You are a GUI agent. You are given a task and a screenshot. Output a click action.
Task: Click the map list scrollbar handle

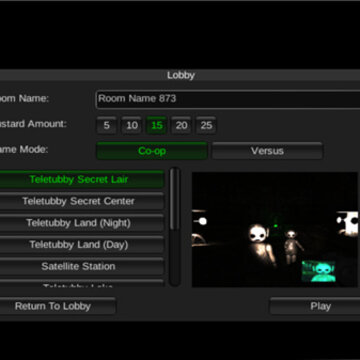click(x=175, y=199)
